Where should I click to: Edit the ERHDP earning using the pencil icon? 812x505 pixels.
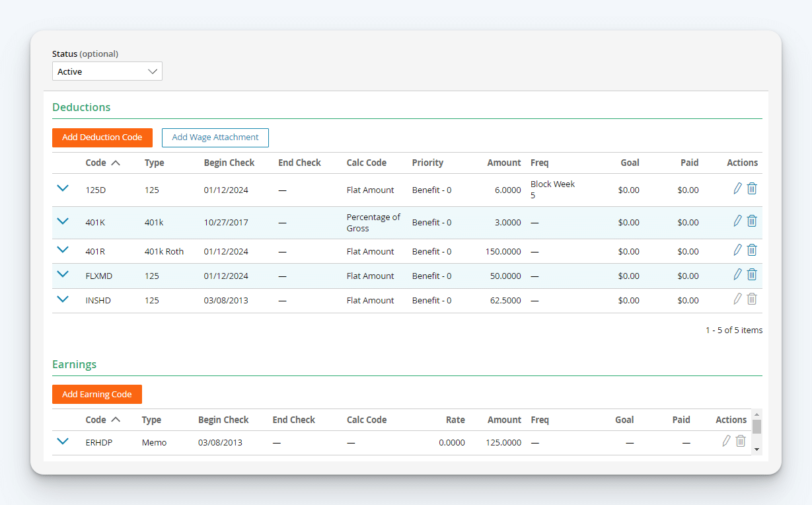click(x=725, y=440)
